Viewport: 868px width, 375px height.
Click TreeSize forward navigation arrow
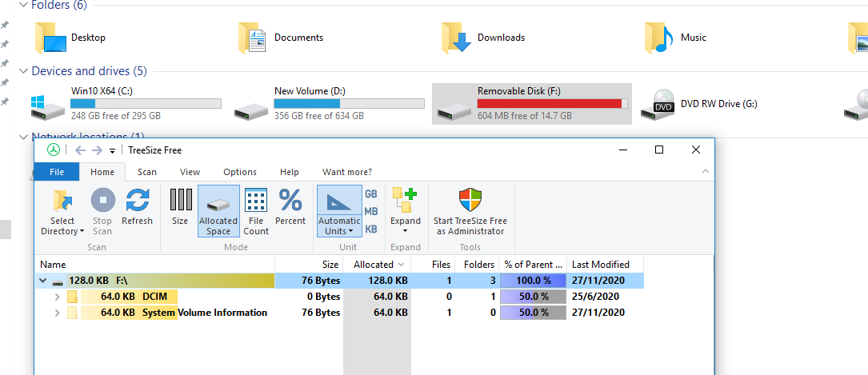[98, 150]
